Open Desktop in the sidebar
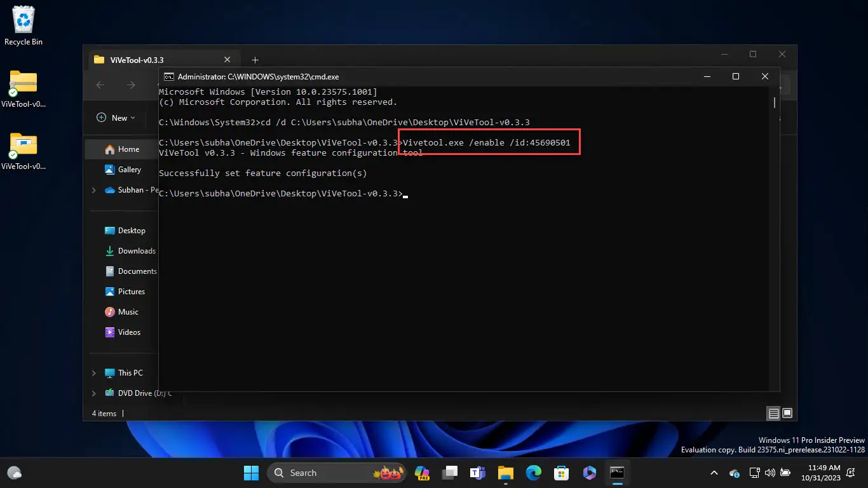 point(125,231)
